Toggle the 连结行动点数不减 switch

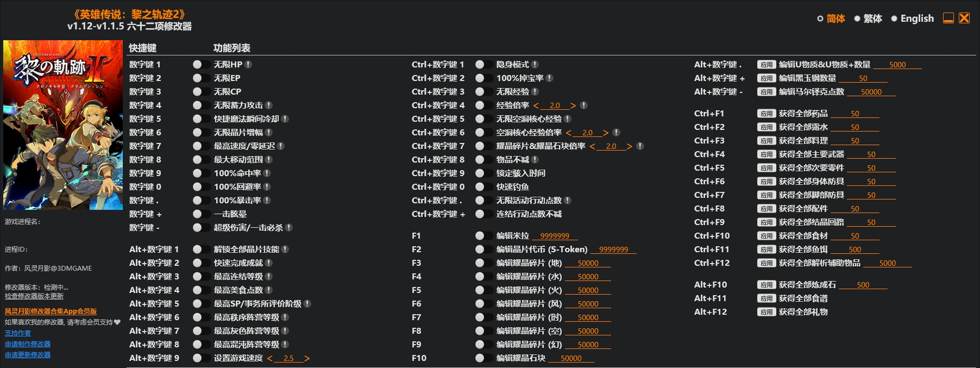[x=484, y=214]
